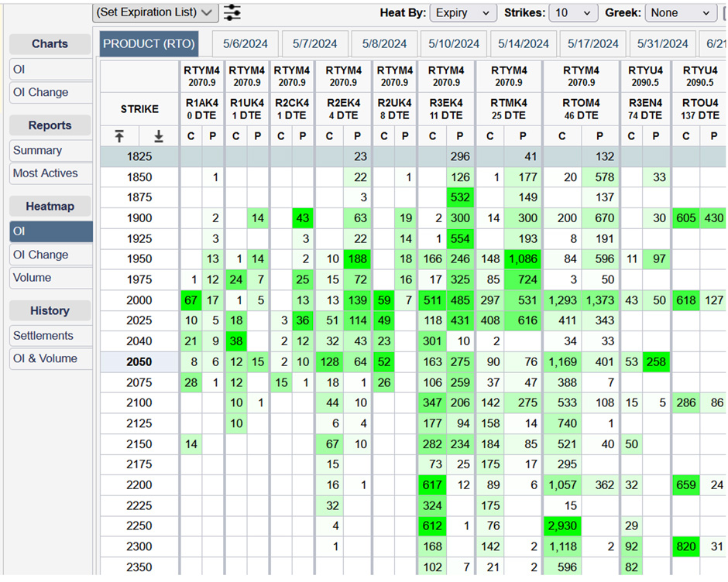Select the 2050 strike row label
The image size is (728, 582).
click(x=139, y=361)
